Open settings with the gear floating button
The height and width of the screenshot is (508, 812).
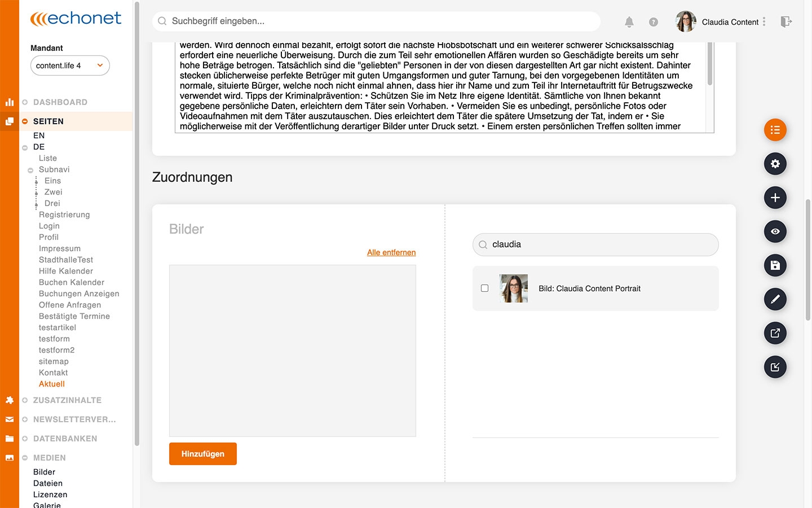(775, 164)
